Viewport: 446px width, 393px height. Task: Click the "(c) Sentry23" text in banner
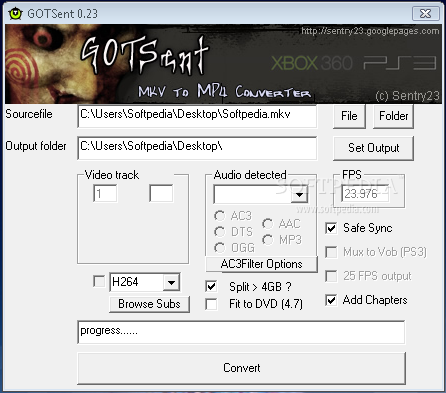point(407,96)
